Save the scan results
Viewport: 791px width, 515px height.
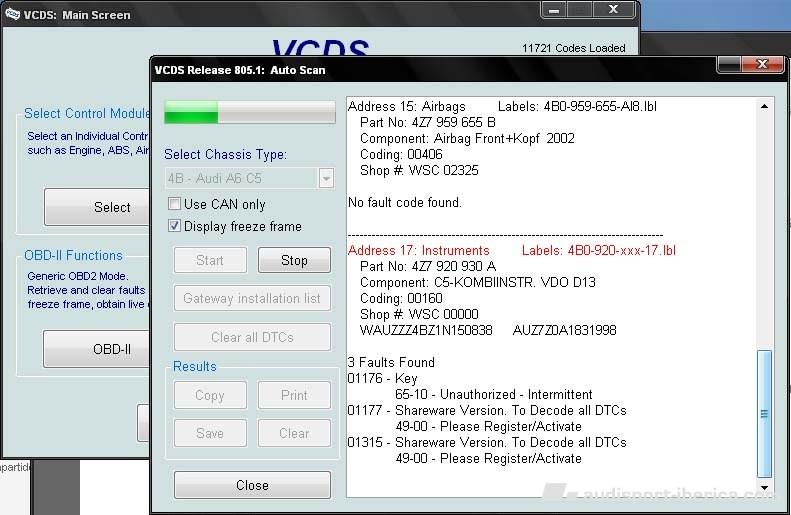coord(210,433)
